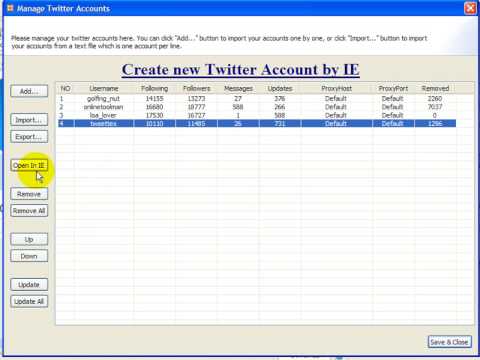Click the Remove button
Image resolution: width=480 pixels, height=360 pixels.
pos(29,194)
